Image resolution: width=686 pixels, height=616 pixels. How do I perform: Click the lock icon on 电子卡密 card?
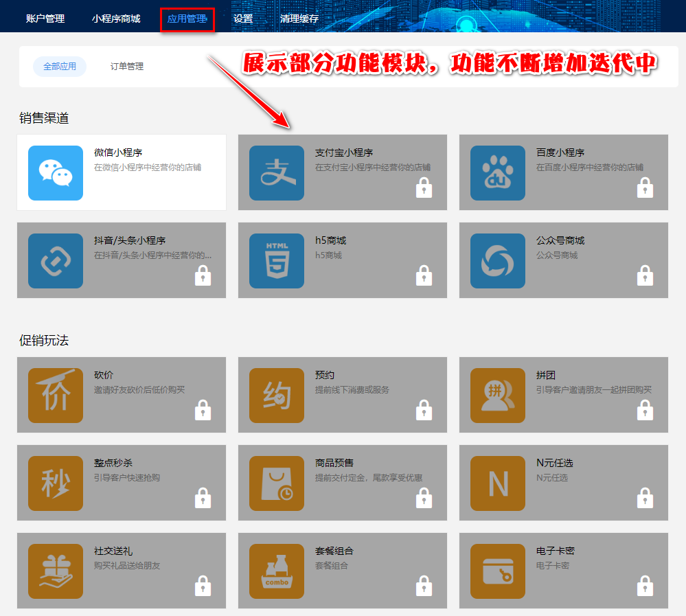point(645,586)
